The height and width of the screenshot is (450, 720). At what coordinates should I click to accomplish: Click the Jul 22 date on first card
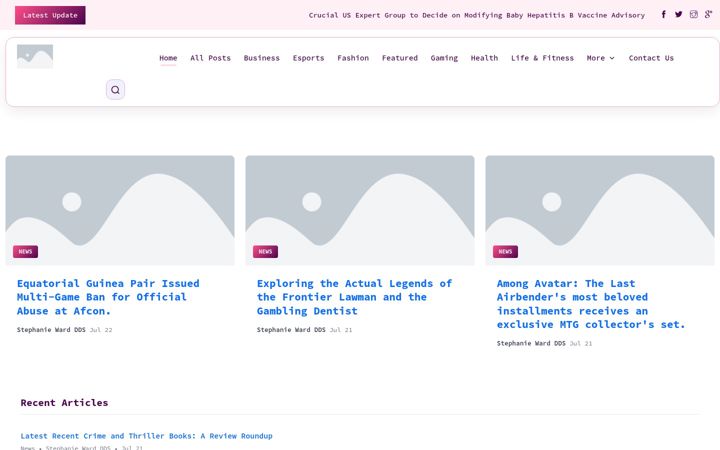point(101,330)
